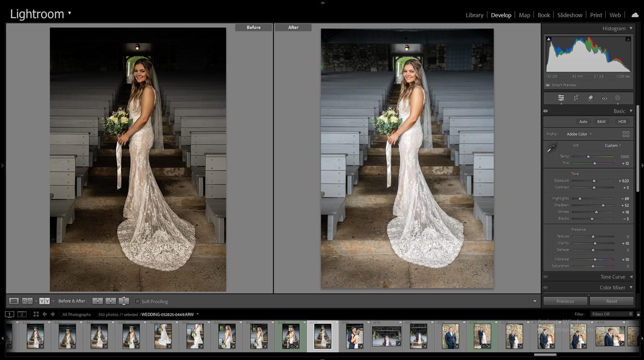Switch to loupe view mode icon
The image size is (644, 360).
tap(14, 301)
